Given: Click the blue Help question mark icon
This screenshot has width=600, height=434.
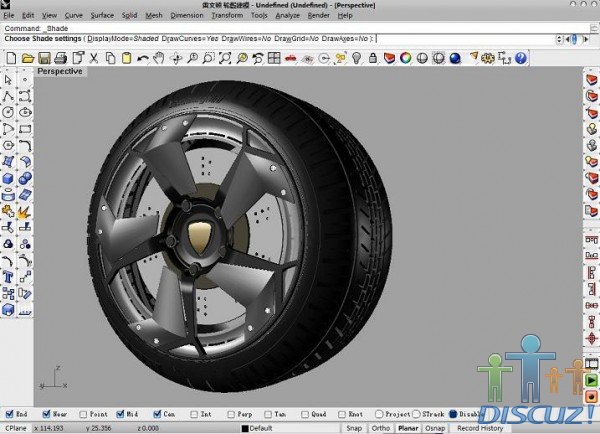Looking at the screenshot, I should click(521, 58).
